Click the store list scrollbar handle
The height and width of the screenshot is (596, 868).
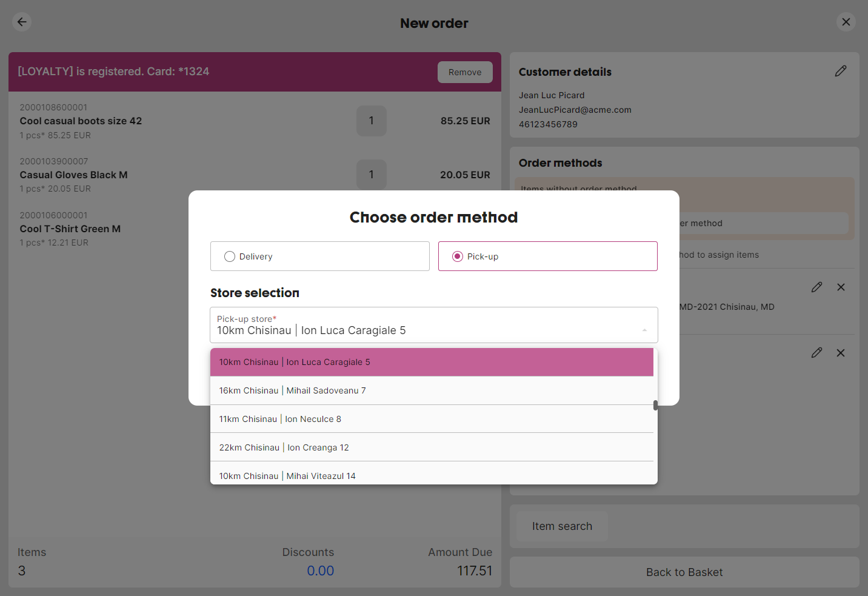point(655,405)
